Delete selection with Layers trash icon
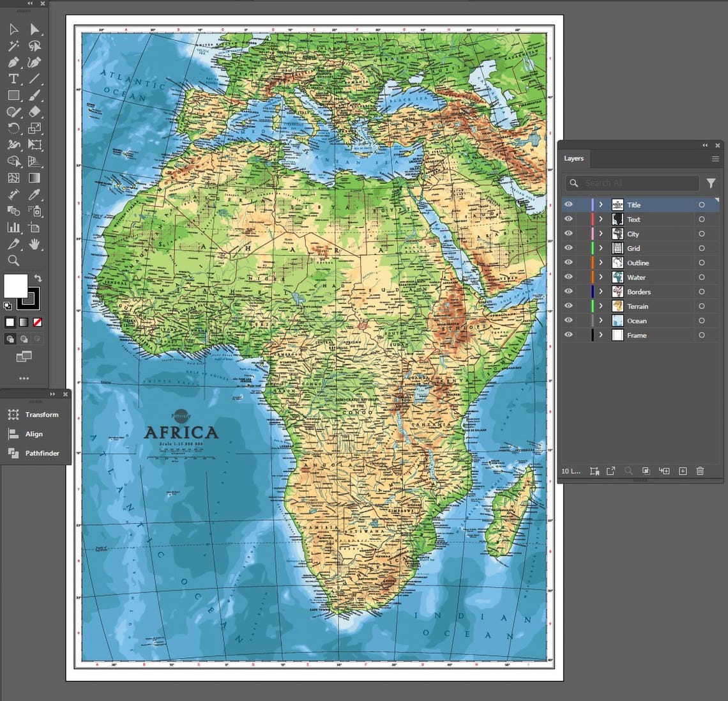 tap(700, 471)
